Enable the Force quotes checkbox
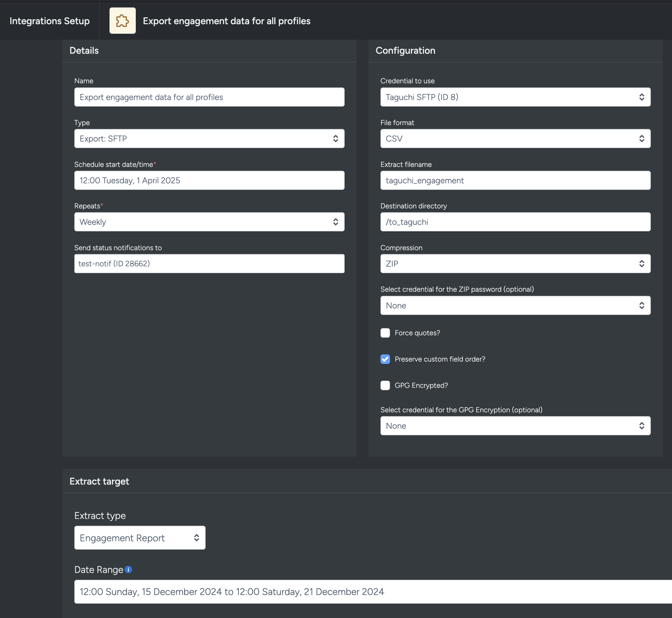 385,333
